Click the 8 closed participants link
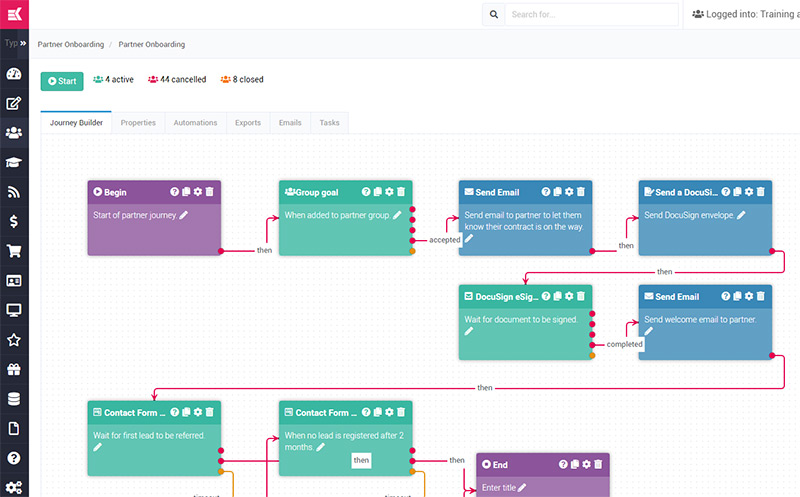The width and height of the screenshot is (800, 497). coord(242,80)
